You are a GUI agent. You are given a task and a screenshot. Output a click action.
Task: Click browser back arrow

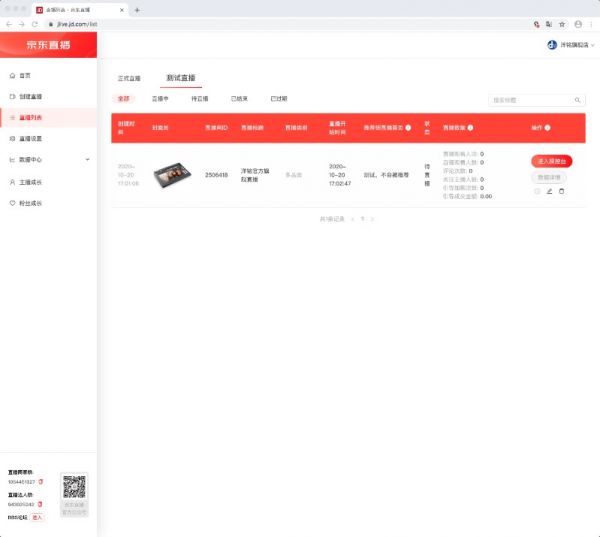tap(9, 24)
